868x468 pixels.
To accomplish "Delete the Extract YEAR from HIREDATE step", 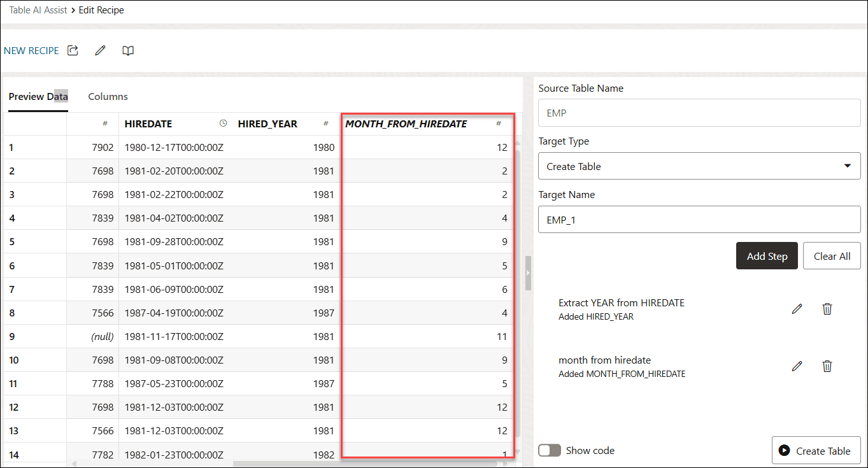I will [x=827, y=308].
